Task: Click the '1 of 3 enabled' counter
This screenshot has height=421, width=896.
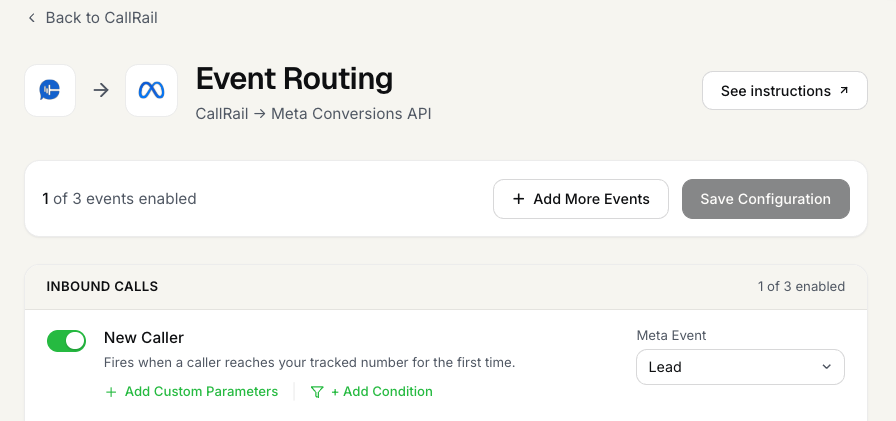Action: tap(801, 287)
